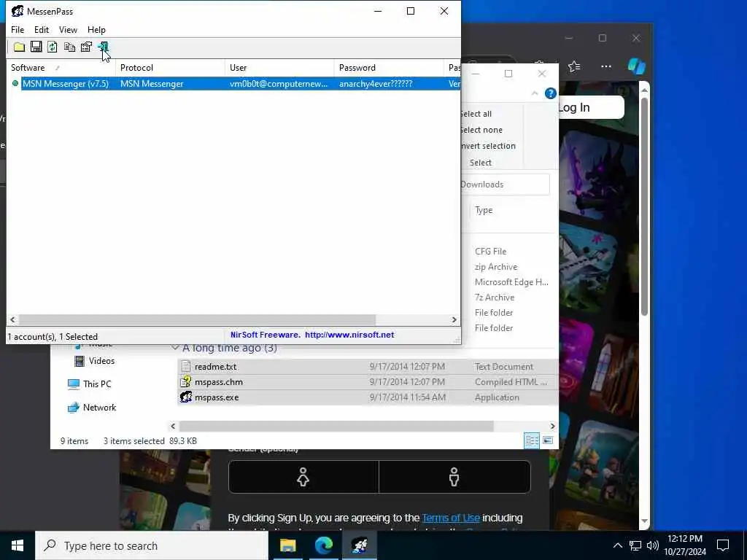747x560 pixels.
Task: Sort by the Password column header
Action: point(389,68)
